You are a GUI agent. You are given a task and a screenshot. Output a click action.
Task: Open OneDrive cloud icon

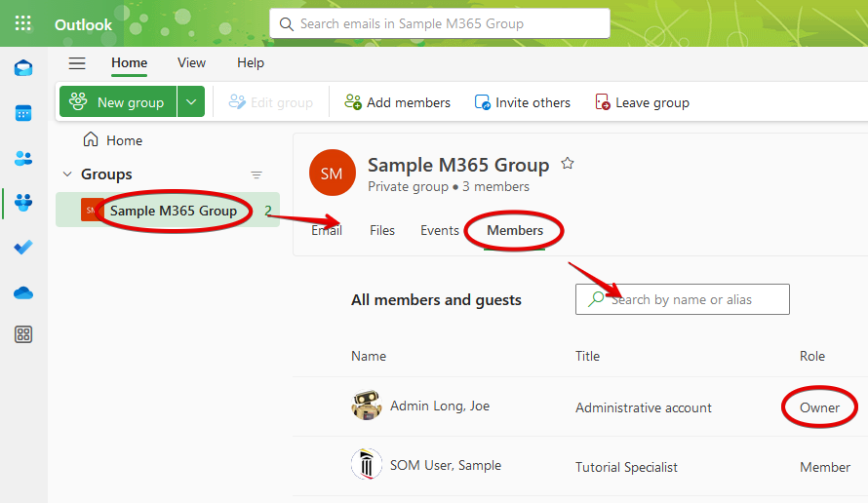(23, 292)
